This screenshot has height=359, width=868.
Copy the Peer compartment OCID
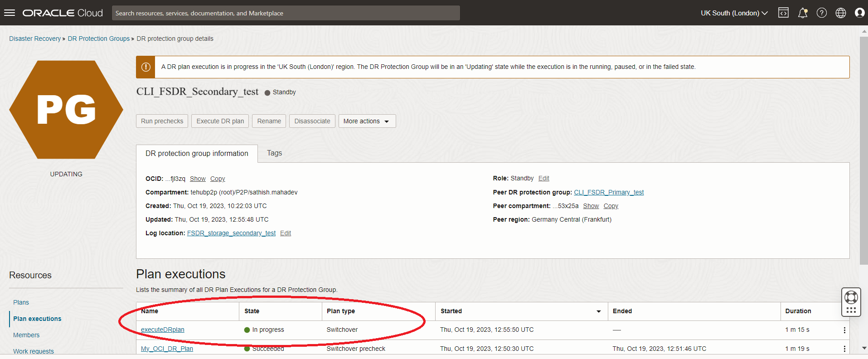tap(611, 206)
